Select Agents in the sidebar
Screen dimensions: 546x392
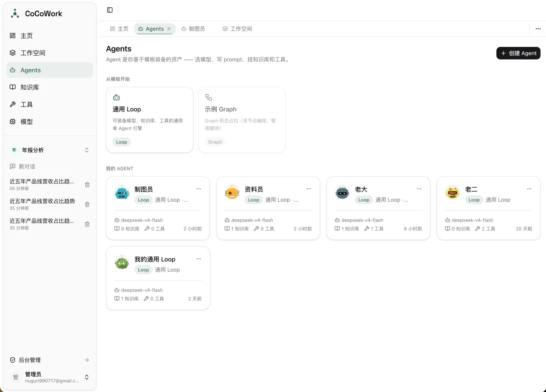pyautogui.click(x=50, y=70)
